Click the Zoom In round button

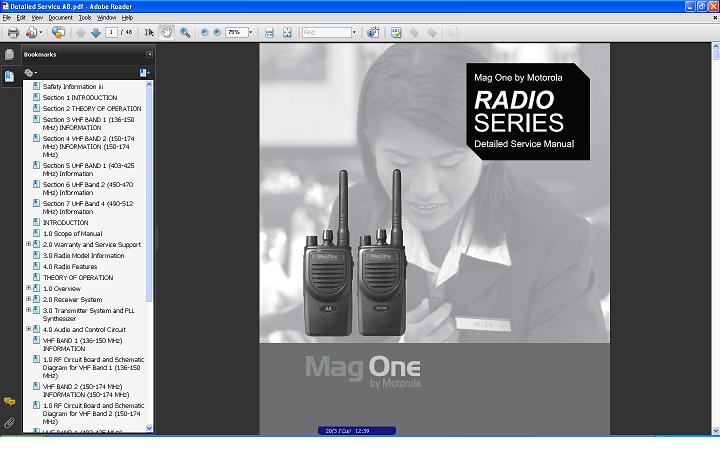coord(217,33)
